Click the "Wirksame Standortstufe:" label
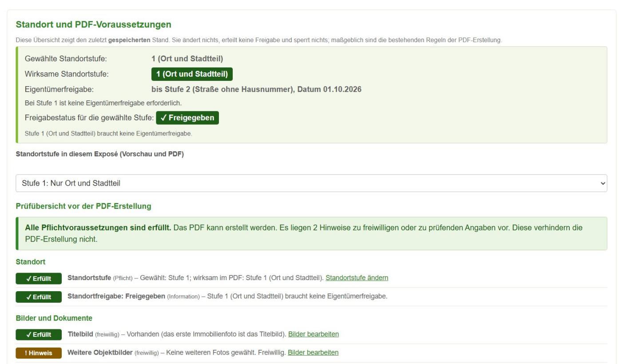 (x=67, y=74)
